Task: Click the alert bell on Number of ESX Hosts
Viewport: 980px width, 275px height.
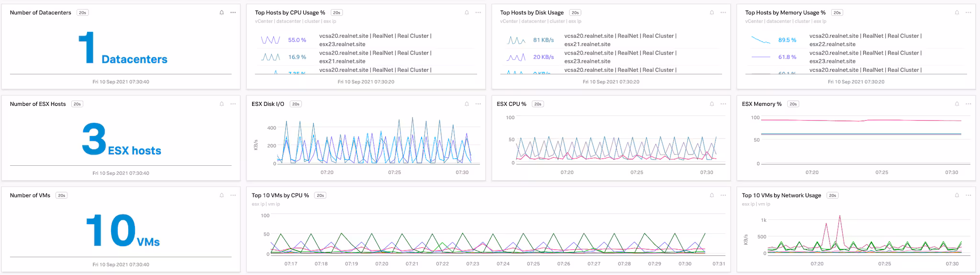Action: click(x=222, y=104)
